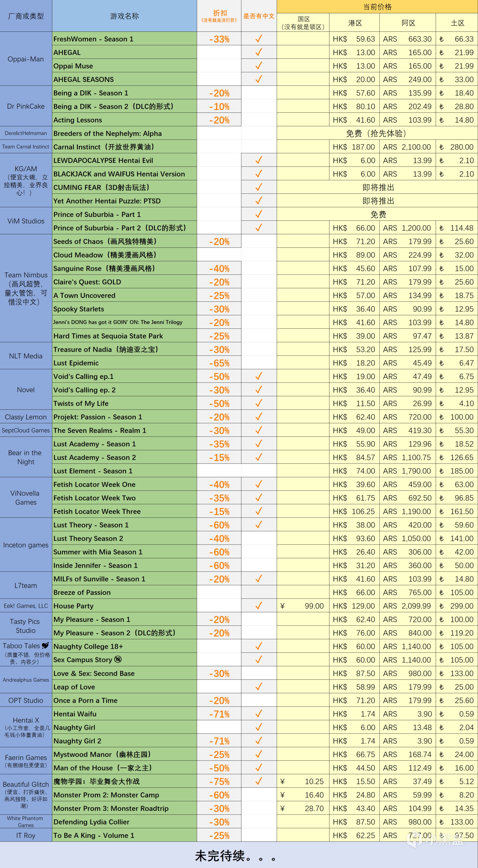
Task: Select the 厂商或类型 column header
Action: pos(26,16)
